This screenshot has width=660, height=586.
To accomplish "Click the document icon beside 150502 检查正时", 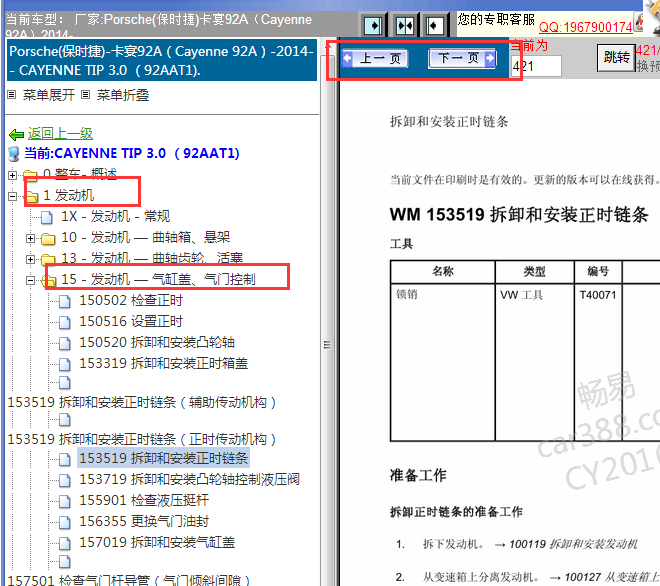I will click(64, 302).
